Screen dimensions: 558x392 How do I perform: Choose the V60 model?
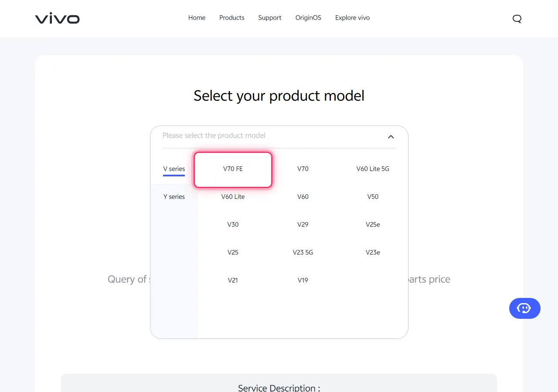pos(303,197)
